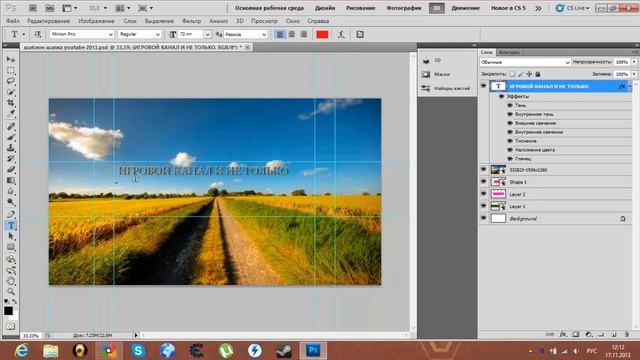Switch to the Контуры tab
The image size is (640, 360).
(509, 52)
